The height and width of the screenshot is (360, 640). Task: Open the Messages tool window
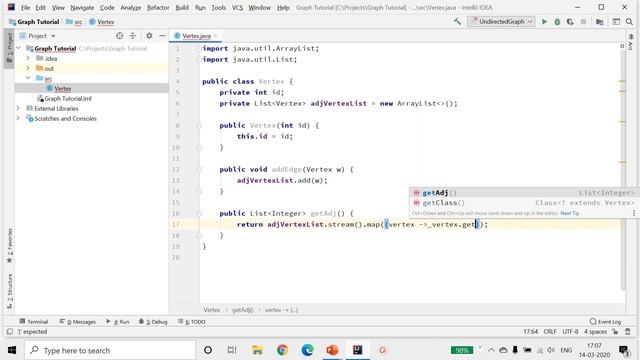click(78, 322)
